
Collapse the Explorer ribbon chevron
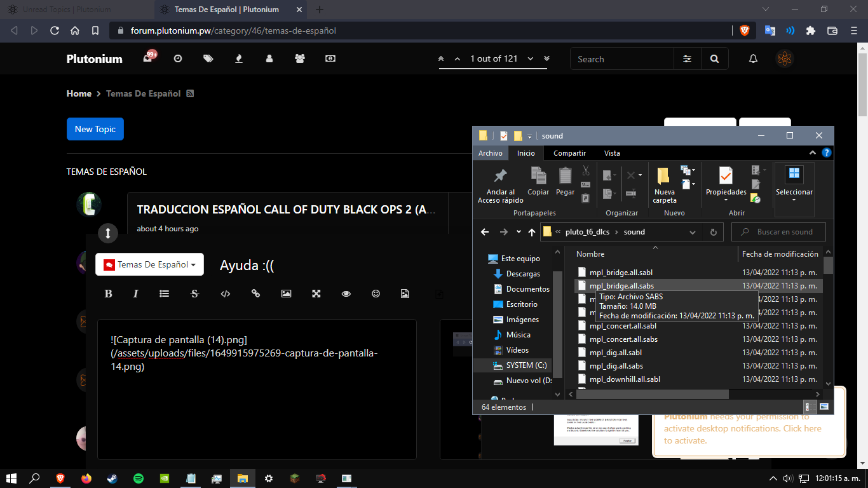point(813,153)
